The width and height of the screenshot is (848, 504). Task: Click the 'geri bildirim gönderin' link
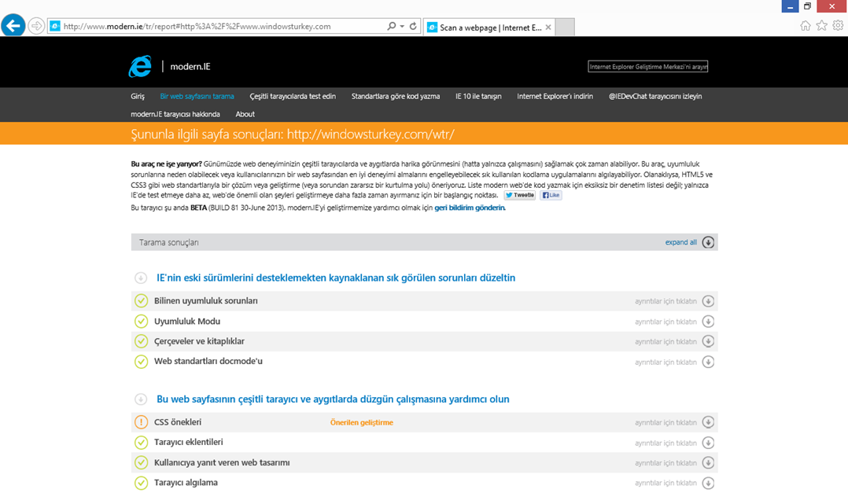click(x=470, y=208)
